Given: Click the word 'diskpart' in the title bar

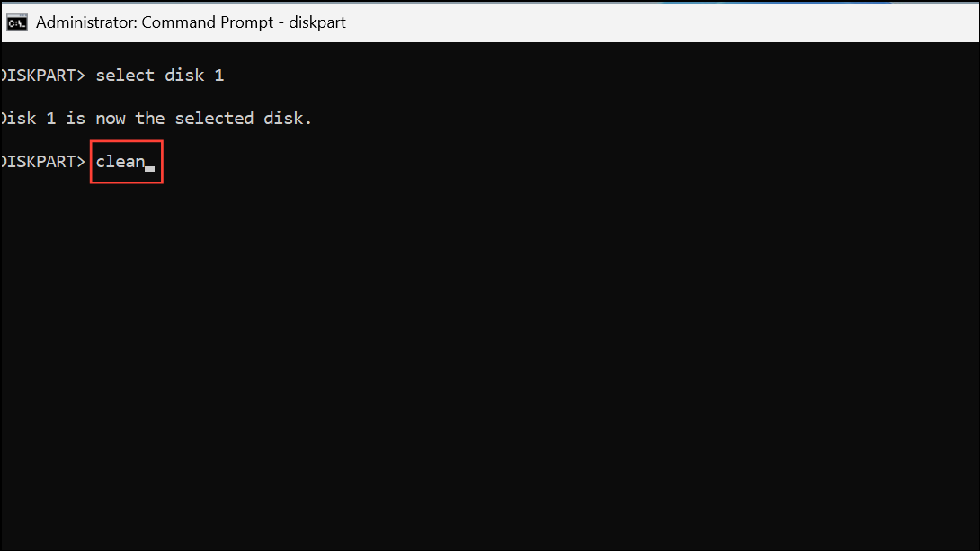Looking at the screenshot, I should coord(316,22).
